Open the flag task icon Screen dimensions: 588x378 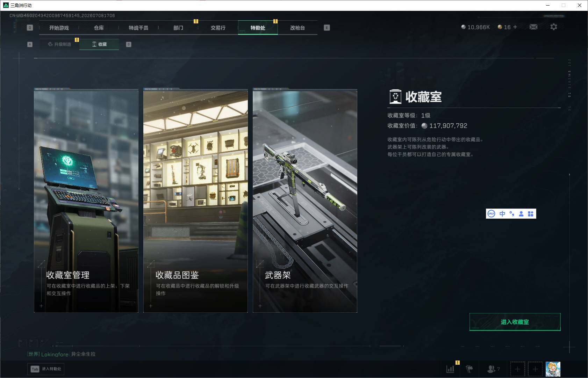click(x=469, y=369)
